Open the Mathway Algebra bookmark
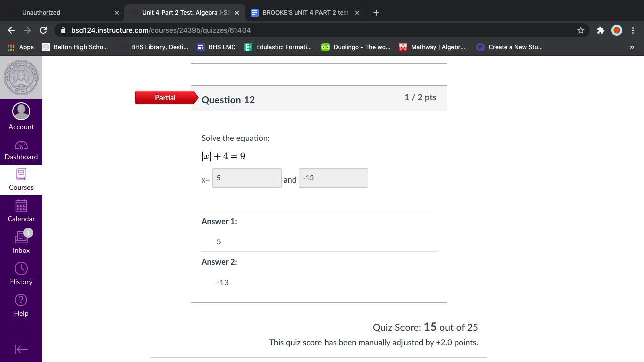Image resolution: width=644 pixels, height=362 pixels. click(432, 47)
